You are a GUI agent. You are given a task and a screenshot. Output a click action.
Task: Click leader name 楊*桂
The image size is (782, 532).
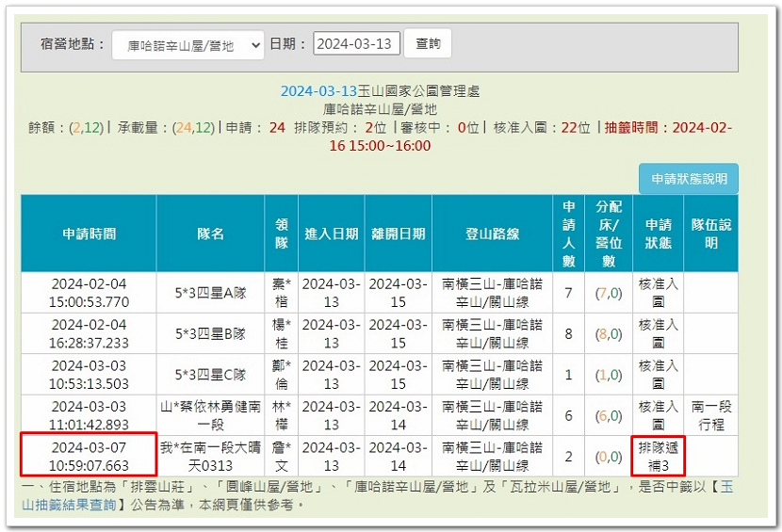(x=282, y=333)
